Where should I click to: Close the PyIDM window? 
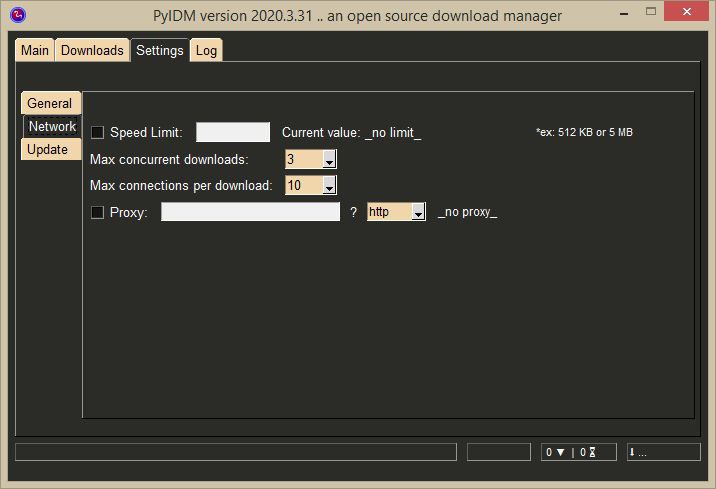coord(686,11)
